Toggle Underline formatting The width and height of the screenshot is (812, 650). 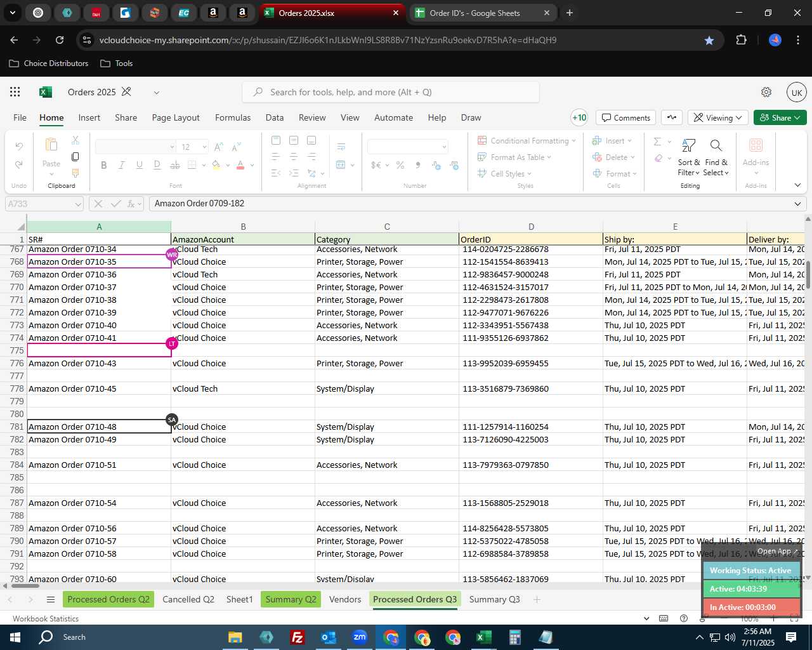point(140,165)
